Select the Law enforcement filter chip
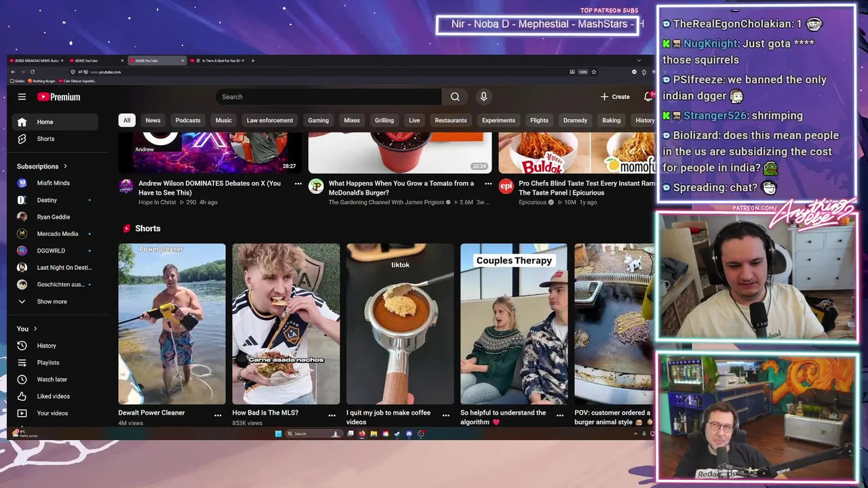Screen dimensions: 868x488 click(x=270, y=121)
